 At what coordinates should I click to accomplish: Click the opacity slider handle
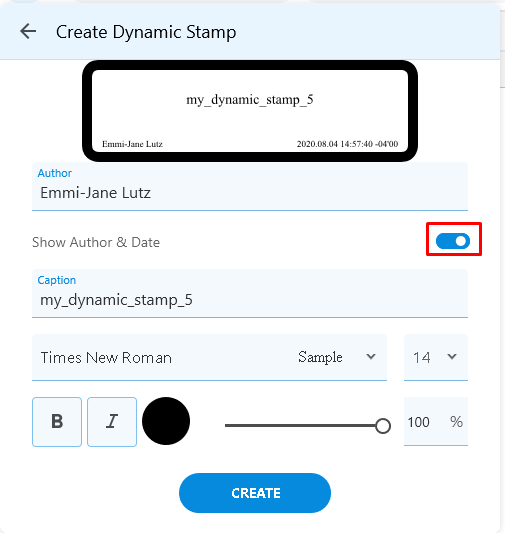[x=383, y=426]
